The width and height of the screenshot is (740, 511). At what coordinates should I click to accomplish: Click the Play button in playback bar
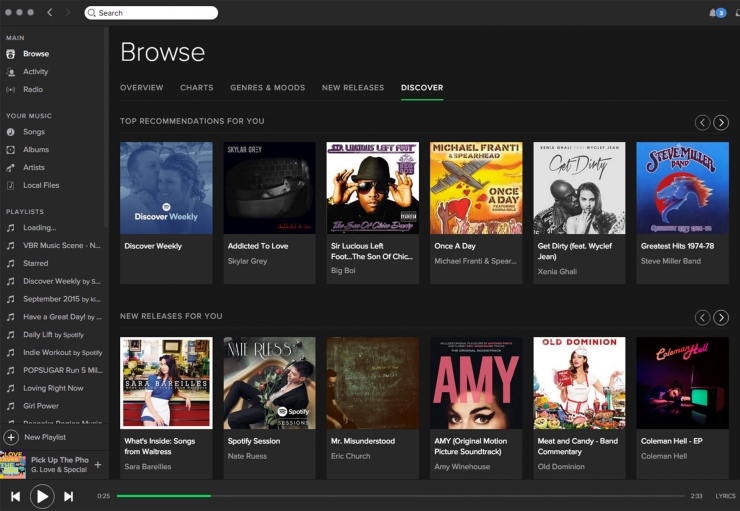tap(41, 496)
